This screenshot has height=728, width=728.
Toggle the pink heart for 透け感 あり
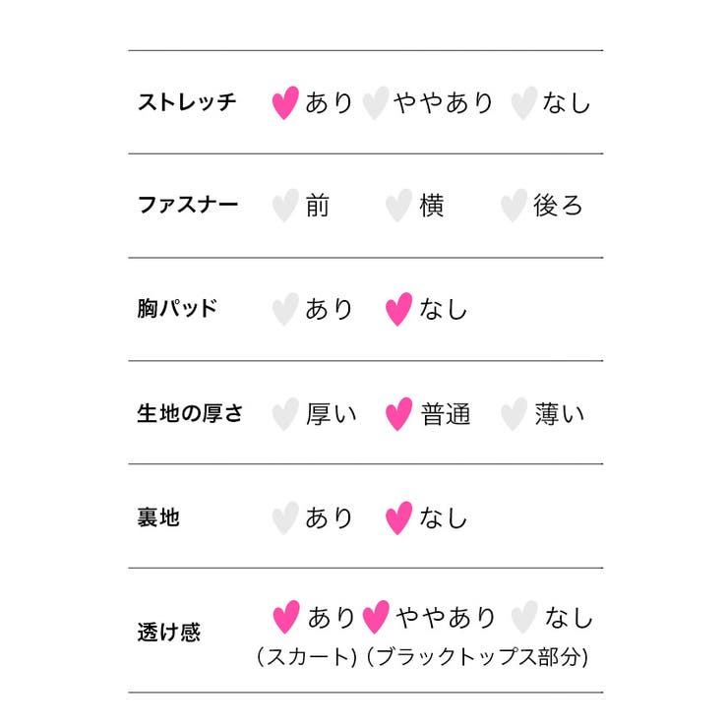coord(285,617)
